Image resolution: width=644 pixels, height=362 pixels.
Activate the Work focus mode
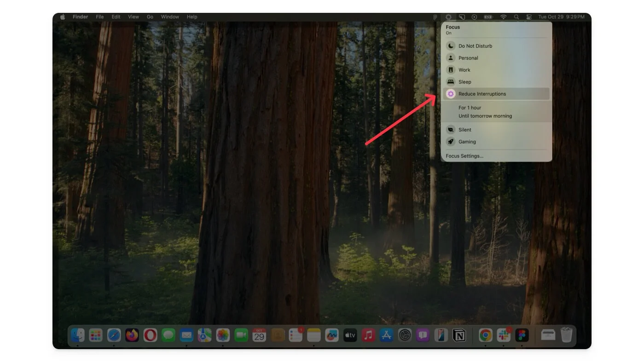[x=496, y=70]
